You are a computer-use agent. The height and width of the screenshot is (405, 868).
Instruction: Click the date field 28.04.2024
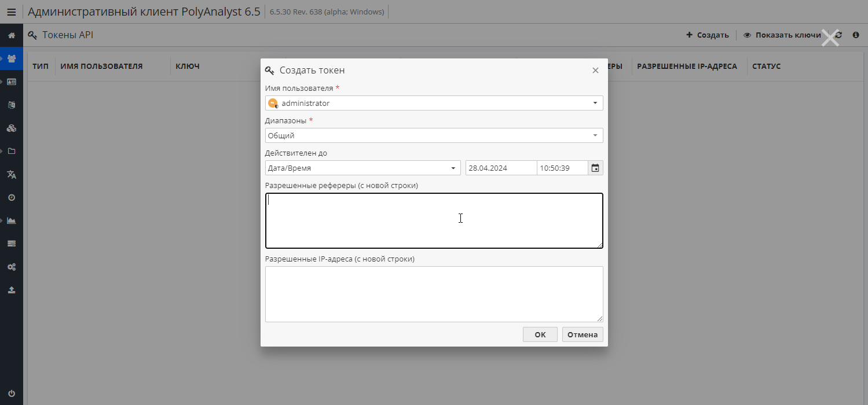point(501,168)
